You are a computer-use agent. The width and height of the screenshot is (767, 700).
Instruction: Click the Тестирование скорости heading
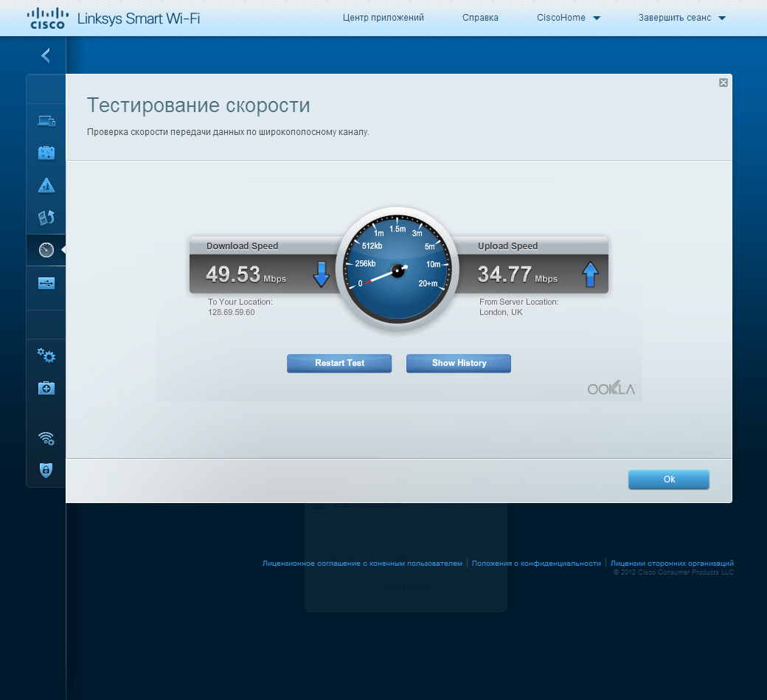(x=198, y=105)
